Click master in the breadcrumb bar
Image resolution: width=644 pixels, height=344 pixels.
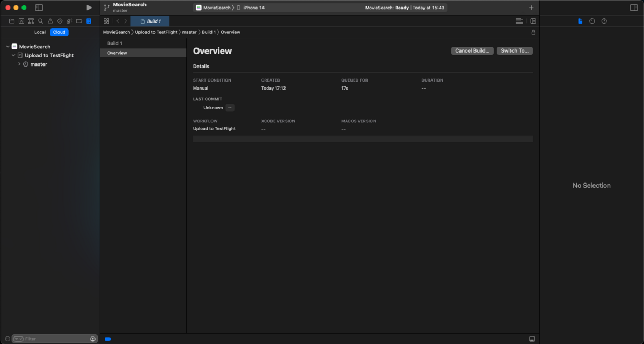189,32
